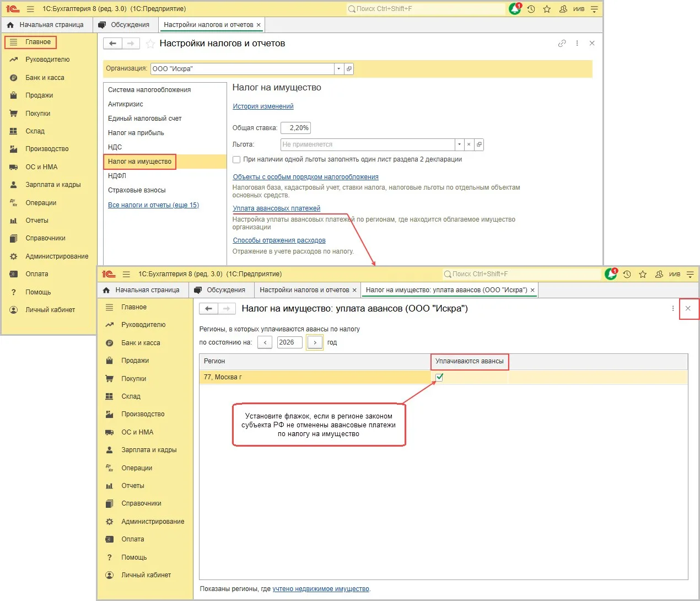700x601 pixels.
Task: Clear the Льгота field
Action: [x=469, y=144]
